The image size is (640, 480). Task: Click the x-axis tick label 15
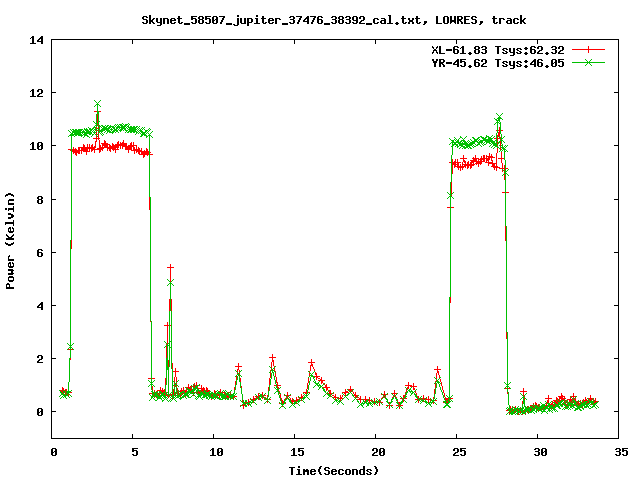(x=297, y=452)
